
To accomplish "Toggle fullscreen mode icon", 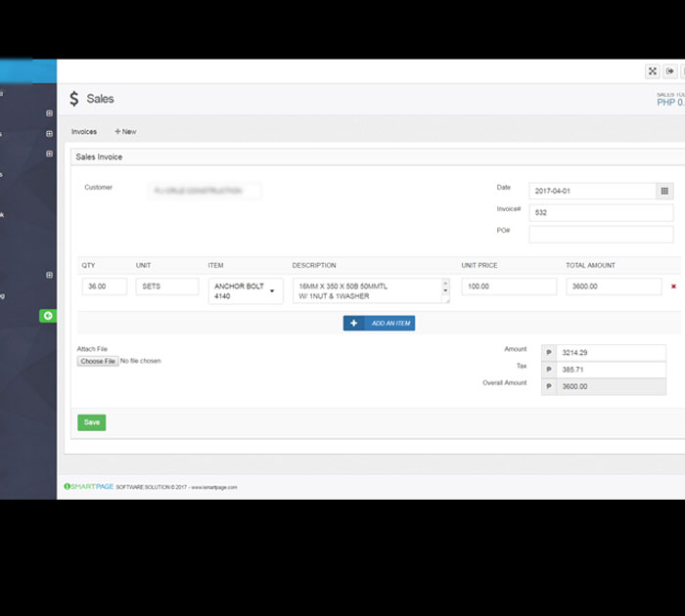I will 653,71.
